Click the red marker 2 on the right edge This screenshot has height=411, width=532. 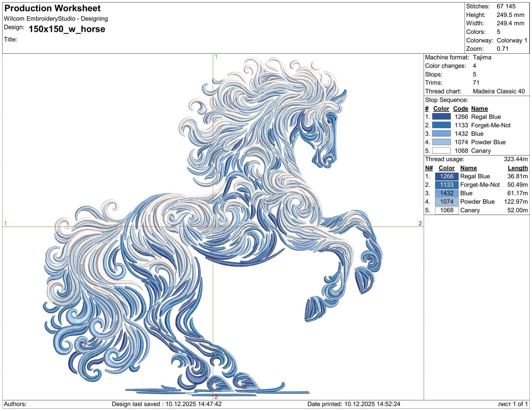point(420,223)
